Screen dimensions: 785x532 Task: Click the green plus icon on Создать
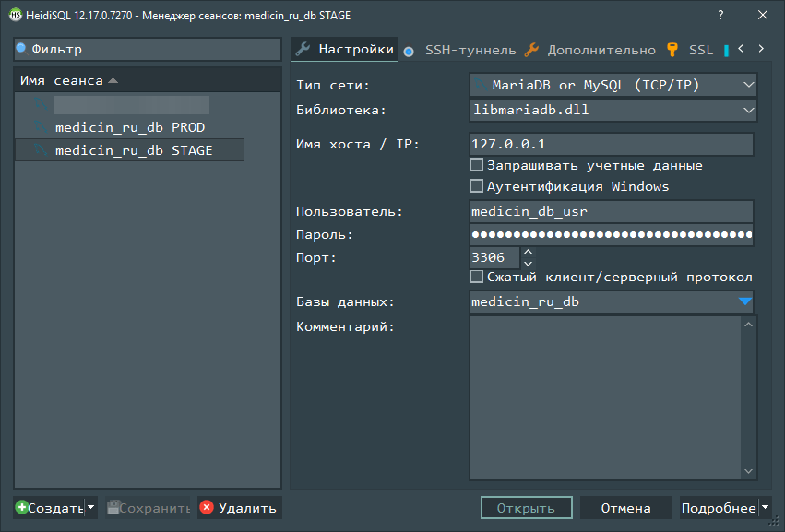point(21,507)
